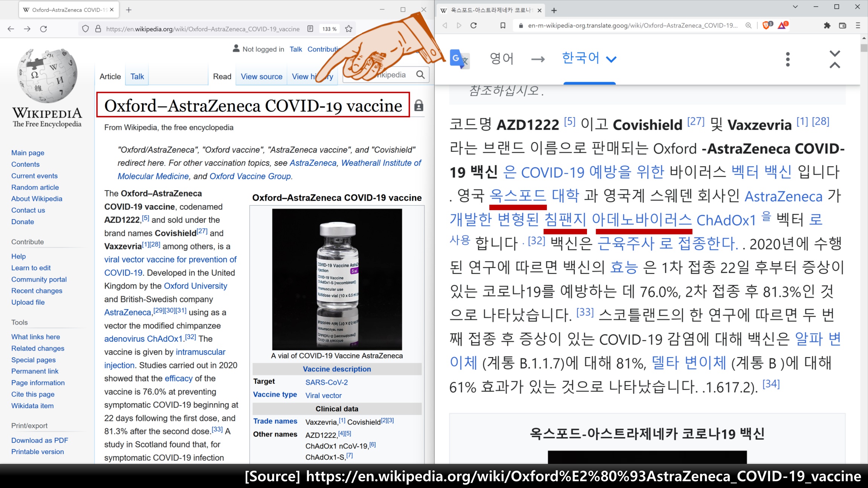Click the Google Translate logo icon

coord(459,59)
